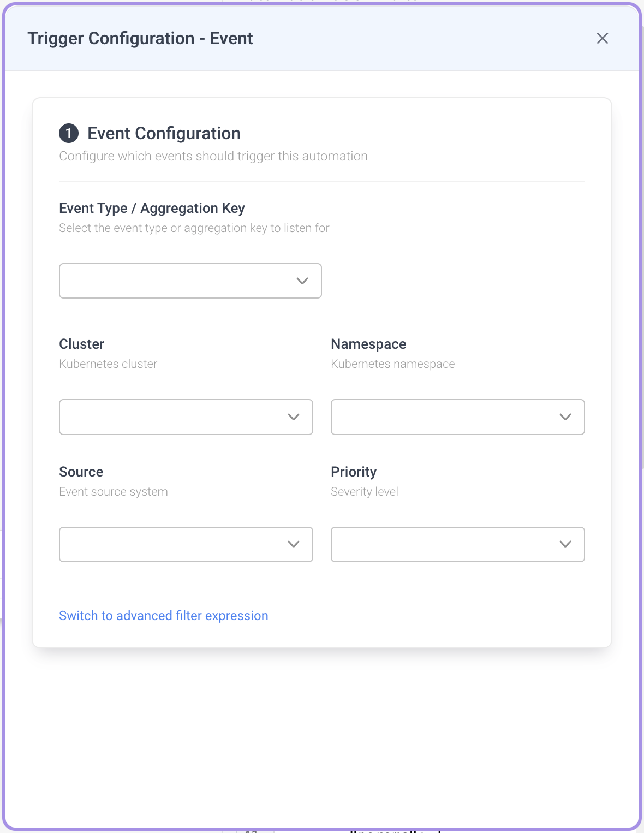The image size is (644, 833).
Task: Click the Severity level label under Priority
Action: coord(365,491)
